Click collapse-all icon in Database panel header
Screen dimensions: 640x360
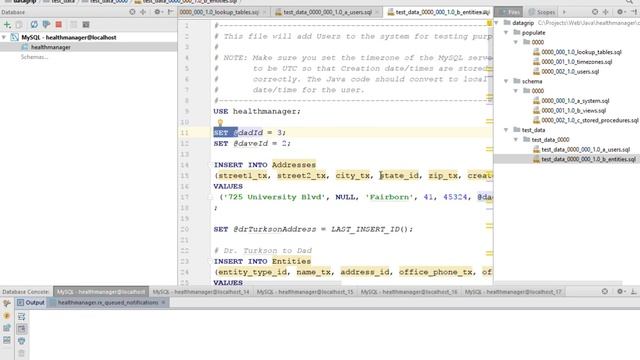coord(143,12)
